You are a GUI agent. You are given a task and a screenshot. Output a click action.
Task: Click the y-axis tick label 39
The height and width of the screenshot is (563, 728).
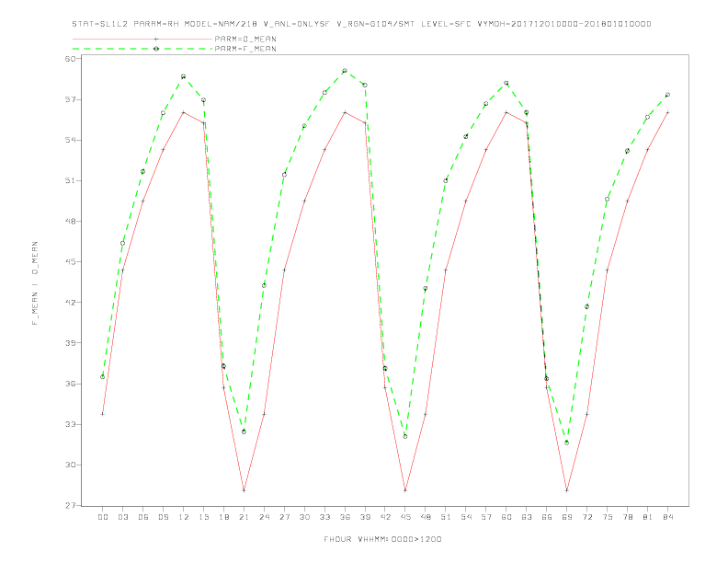(x=70, y=343)
